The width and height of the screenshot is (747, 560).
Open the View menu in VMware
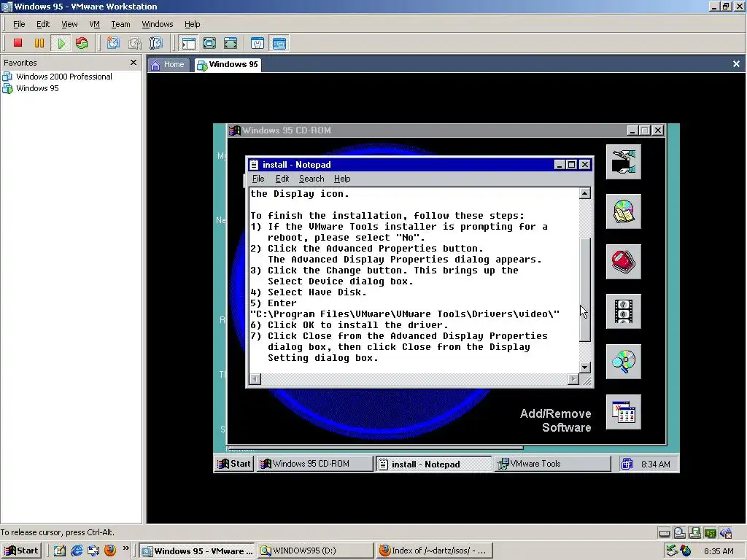pyautogui.click(x=69, y=24)
